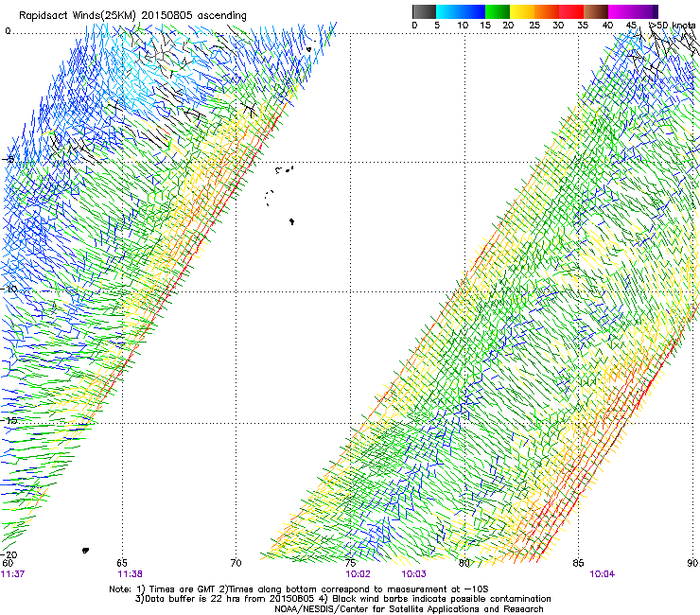The width and height of the screenshot is (700, 615).
Task: Click the '-15' latitude axis label
Action: pos(9,420)
